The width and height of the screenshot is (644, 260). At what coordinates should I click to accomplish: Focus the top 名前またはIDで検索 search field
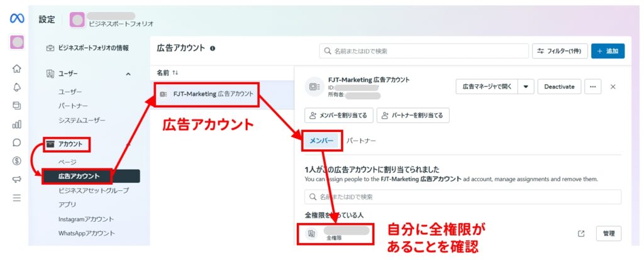(x=424, y=51)
